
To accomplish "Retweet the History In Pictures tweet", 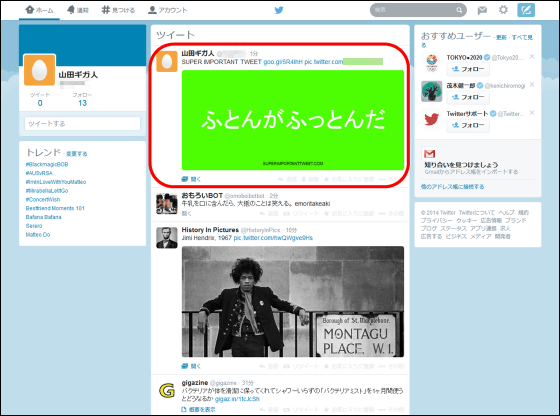I will click(x=301, y=366).
